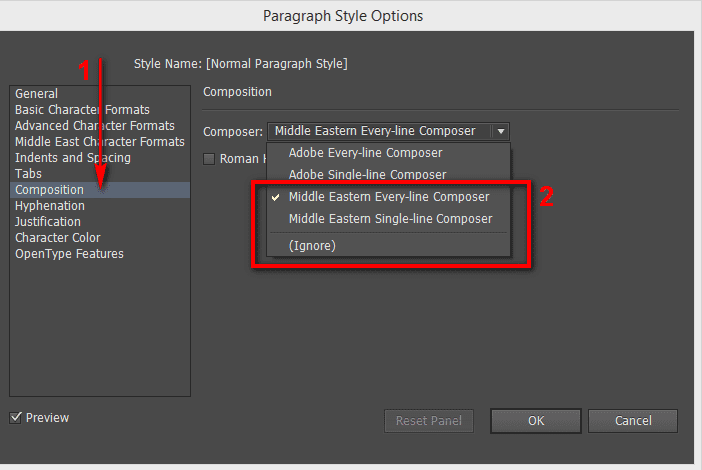This screenshot has width=702, height=470.
Task: Select Adobe Every-line Composer option
Action: tap(365, 153)
